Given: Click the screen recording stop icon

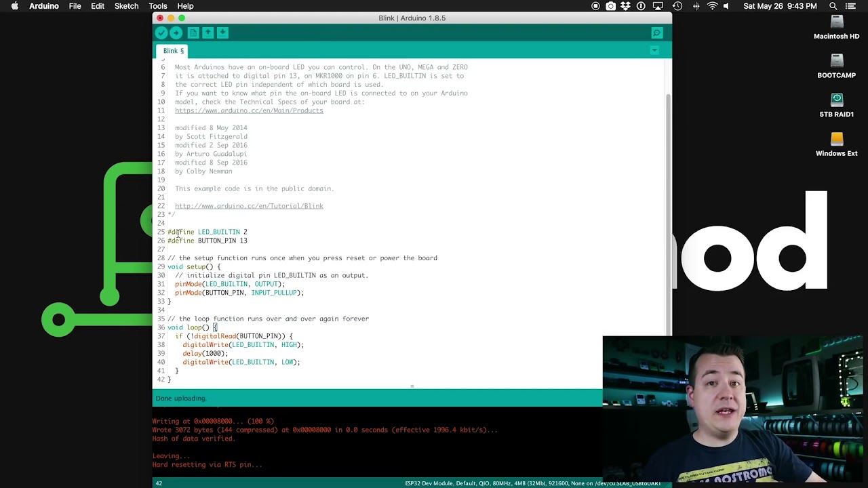Looking at the screenshot, I should click(x=595, y=6).
